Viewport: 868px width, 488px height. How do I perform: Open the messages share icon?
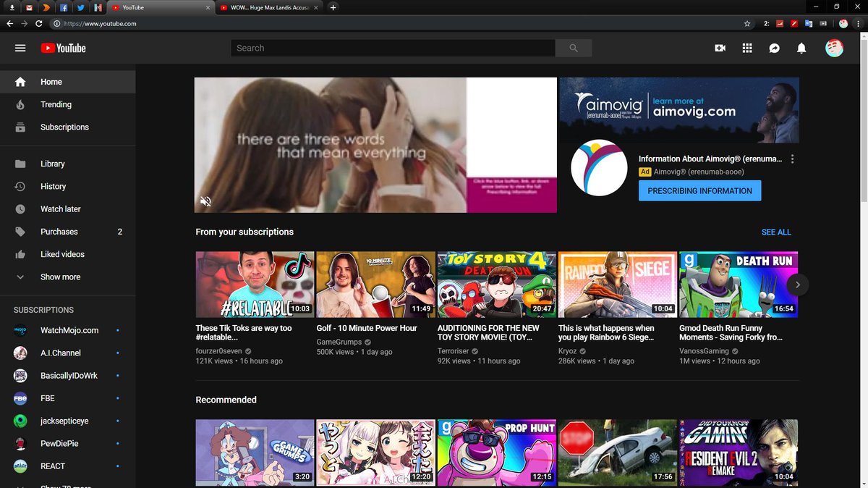click(x=774, y=48)
